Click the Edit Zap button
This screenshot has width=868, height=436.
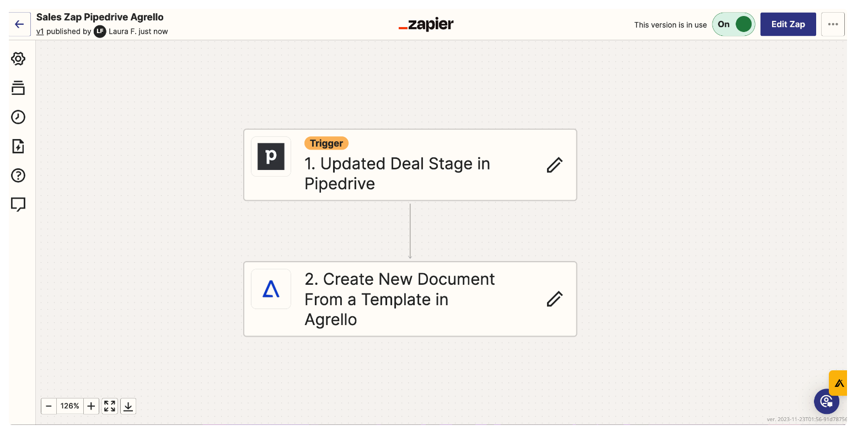(787, 24)
